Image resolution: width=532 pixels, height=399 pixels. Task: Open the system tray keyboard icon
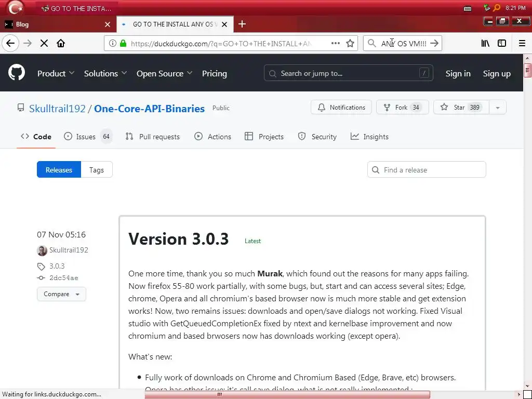tap(468, 8)
